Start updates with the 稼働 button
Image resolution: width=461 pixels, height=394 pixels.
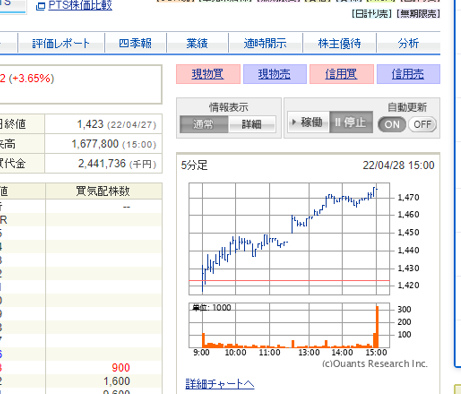(x=308, y=122)
